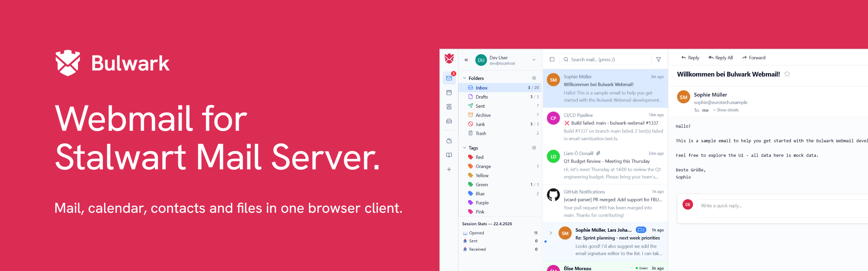Click the GitHub Notifications avatar
The image size is (868, 271).
pos(553,195)
